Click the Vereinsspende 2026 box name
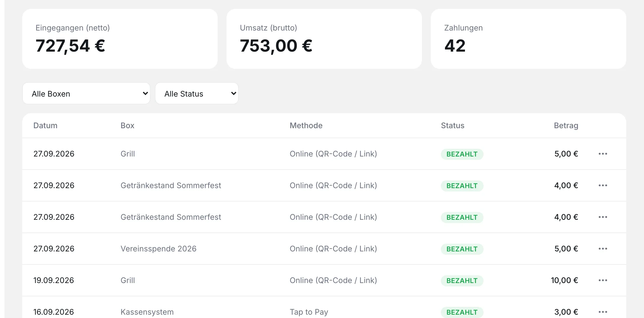Viewport: 644px width, 318px height. coord(159,249)
